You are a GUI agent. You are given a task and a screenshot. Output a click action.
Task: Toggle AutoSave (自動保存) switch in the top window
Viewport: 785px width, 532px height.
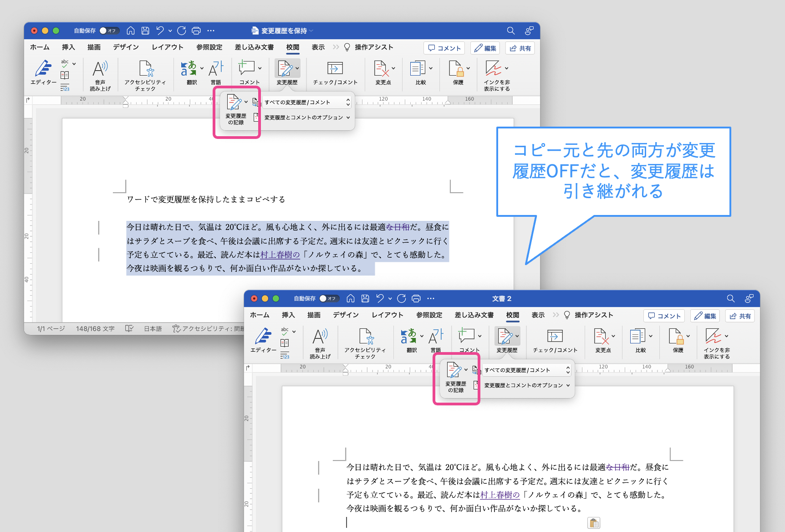tap(109, 31)
